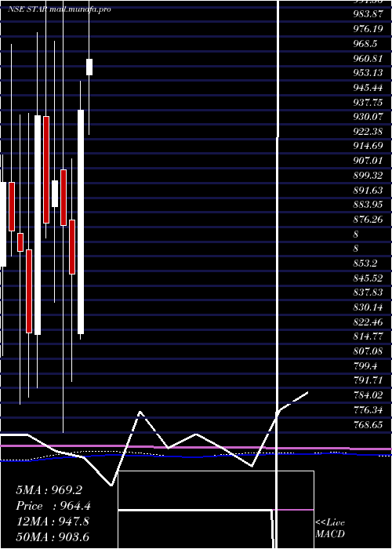Click the 830.14 price value

(368, 307)
